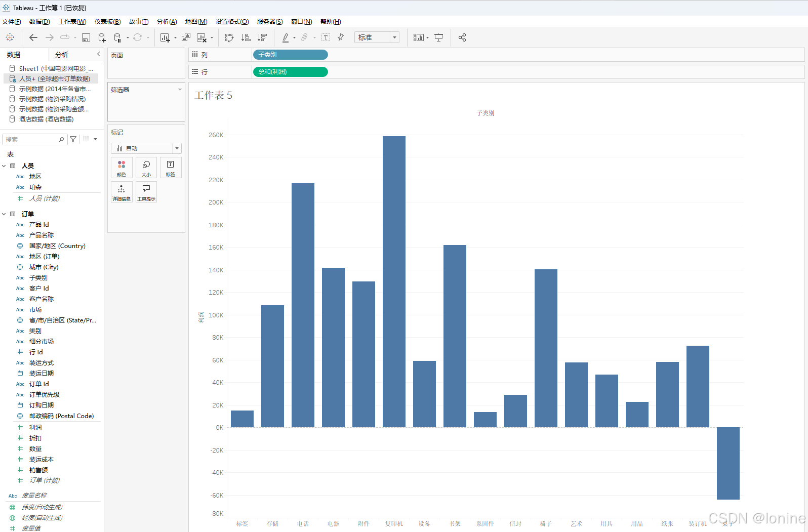Click the 城市 (City) geographic field

coord(44,267)
